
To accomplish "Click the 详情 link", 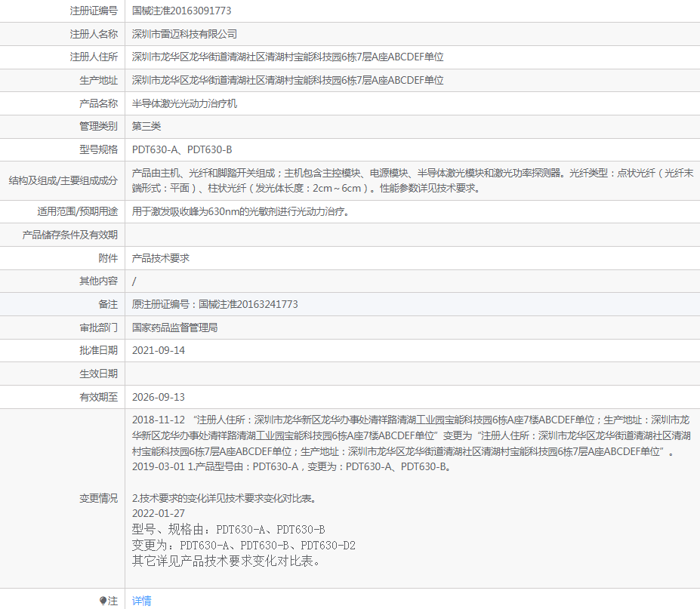I will [x=142, y=601].
